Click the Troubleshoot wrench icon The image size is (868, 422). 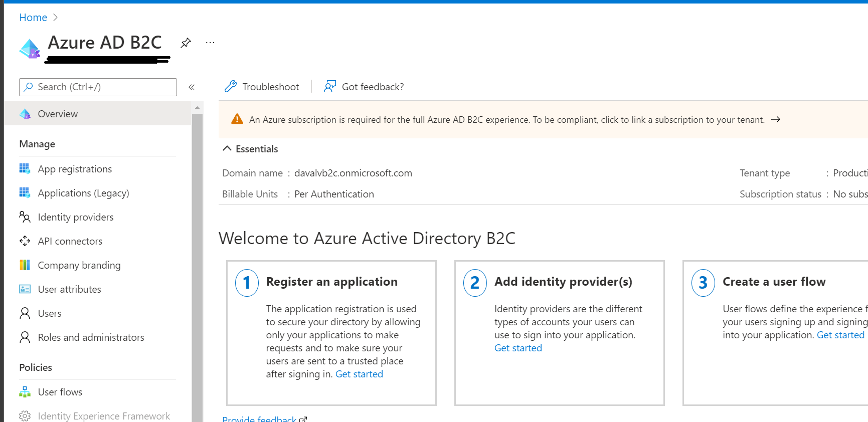tap(231, 87)
